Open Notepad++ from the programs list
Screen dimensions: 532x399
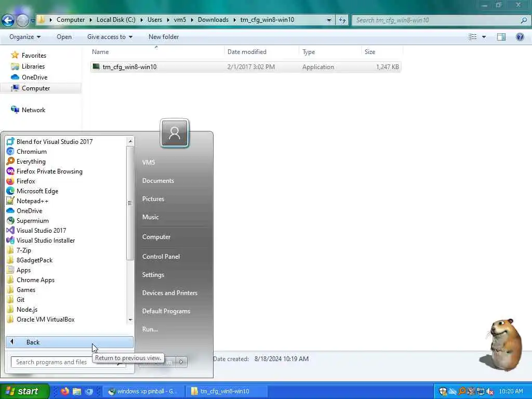coord(32,201)
